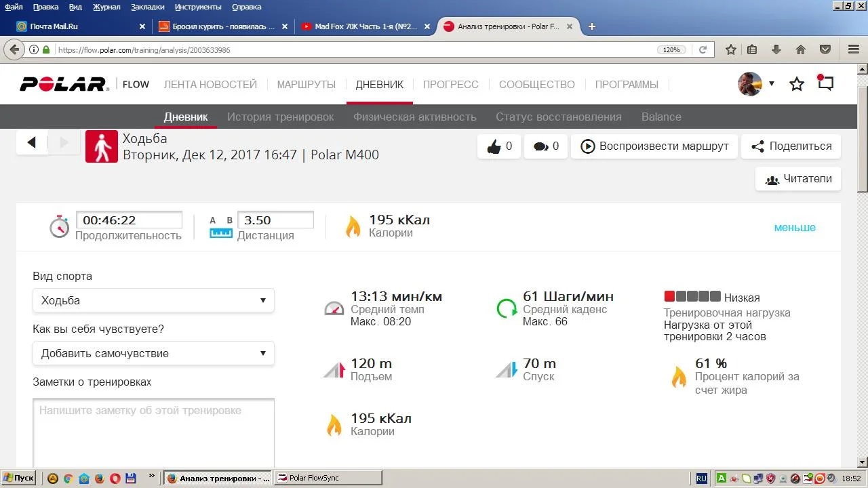Open the Закладки menu

149,7
